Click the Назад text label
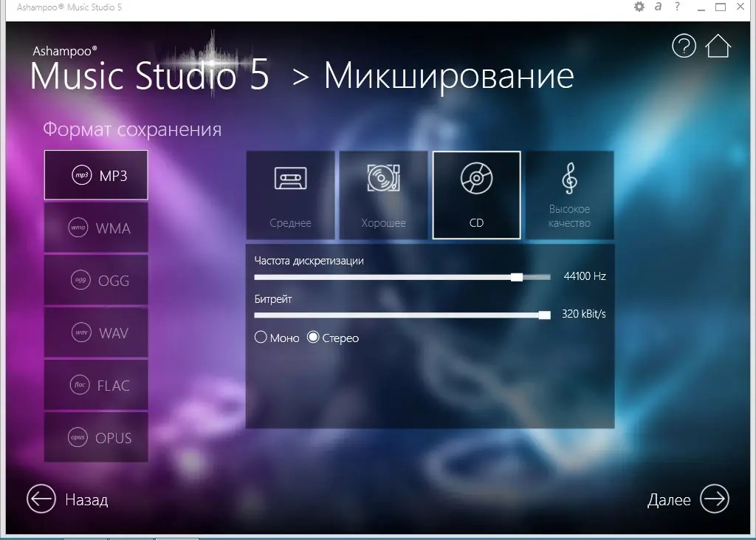Viewport: 756px width, 540px height. point(86,500)
